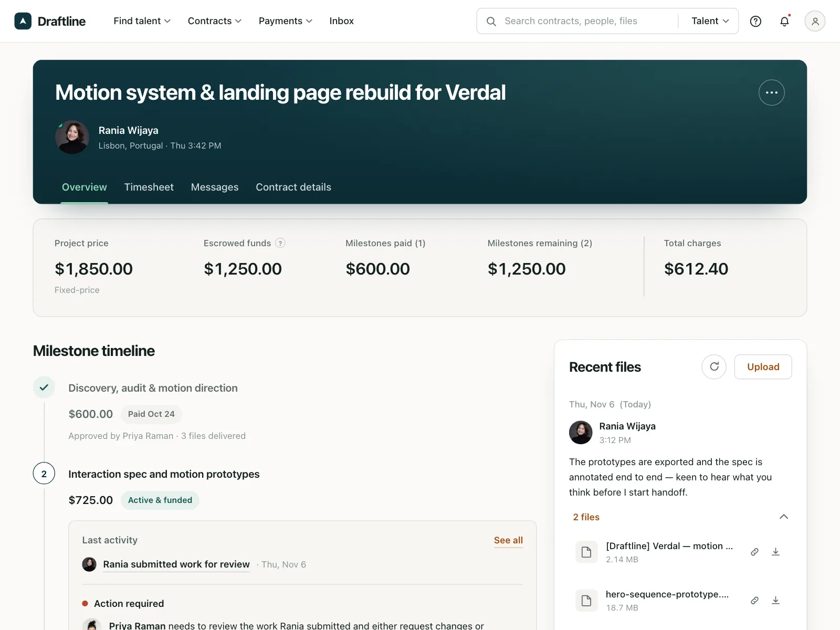Copy link for hero-sequence-prototype file

coord(754,600)
